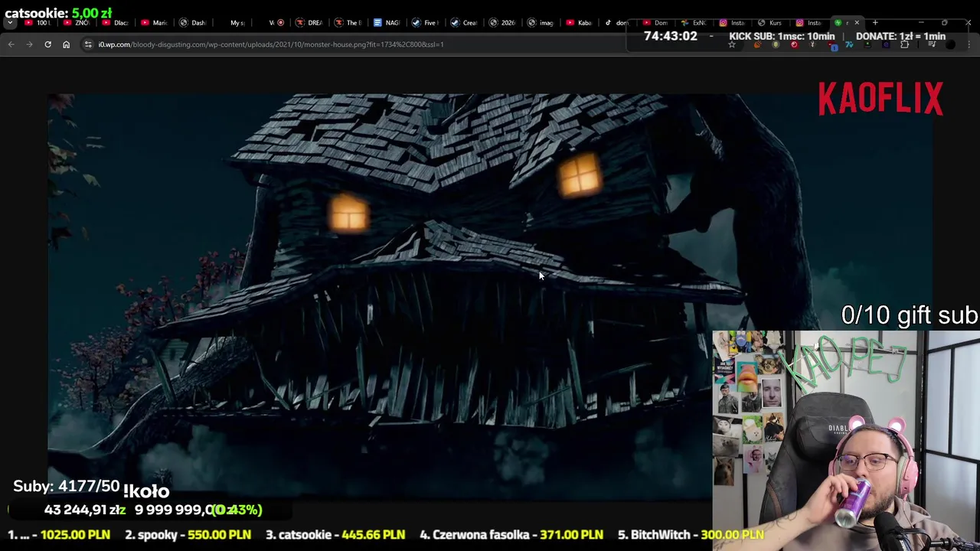Click the '74:43:02' stream timer
The width and height of the screenshot is (980, 551).
tap(671, 36)
